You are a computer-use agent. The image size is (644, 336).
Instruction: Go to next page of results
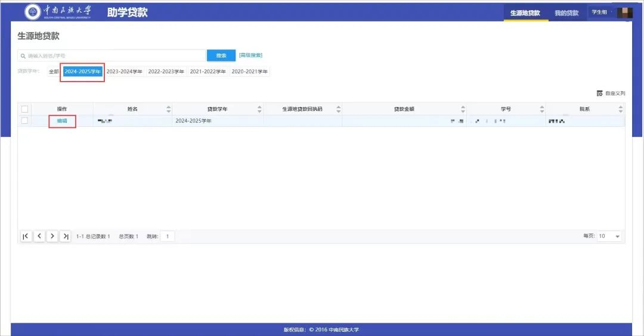pyautogui.click(x=52, y=237)
